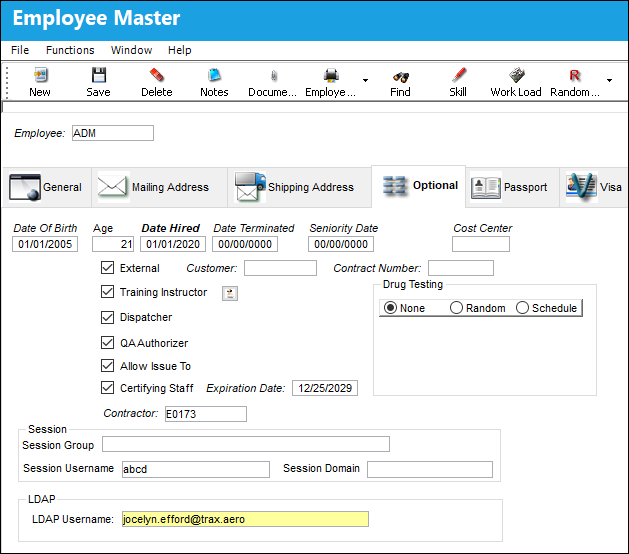Open Find with the binoculars icon

point(400,76)
